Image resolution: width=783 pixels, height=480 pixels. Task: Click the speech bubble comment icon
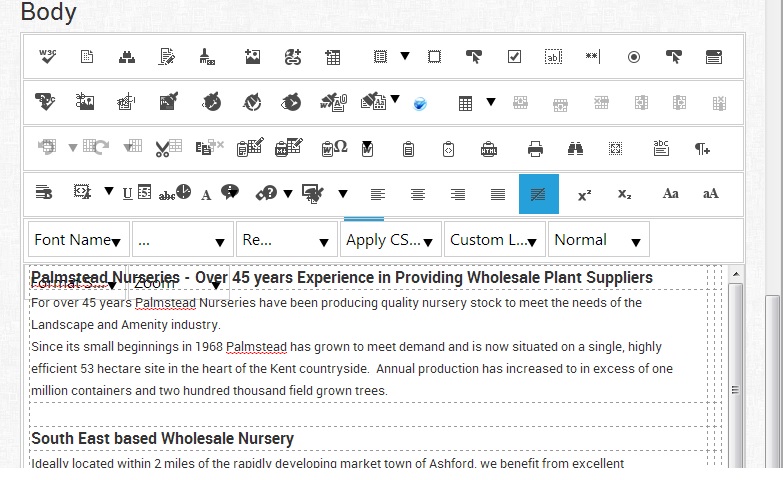[x=229, y=192]
